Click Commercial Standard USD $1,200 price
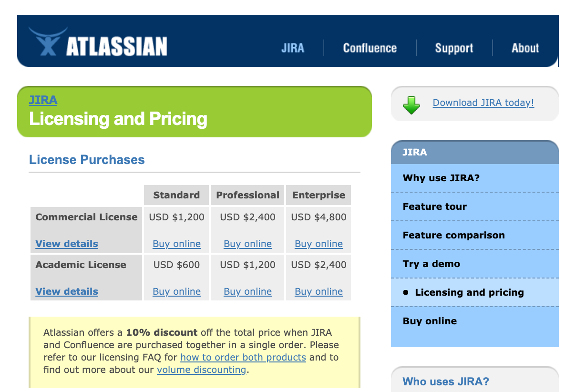Viewport: 575px width, 392px height. coord(176,217)
